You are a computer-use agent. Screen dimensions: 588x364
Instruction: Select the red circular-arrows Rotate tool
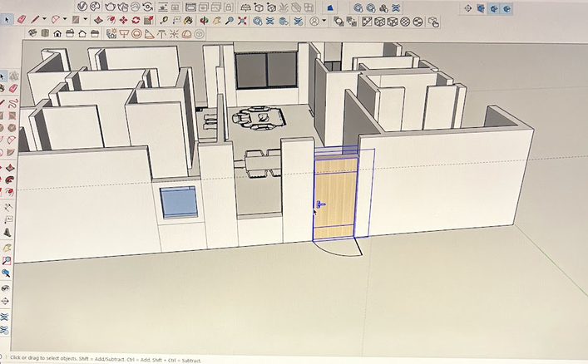(136, 20)
